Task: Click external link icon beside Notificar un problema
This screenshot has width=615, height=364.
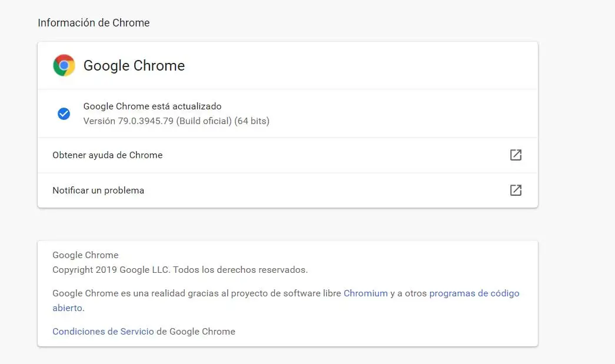Action: coord(516,191)
